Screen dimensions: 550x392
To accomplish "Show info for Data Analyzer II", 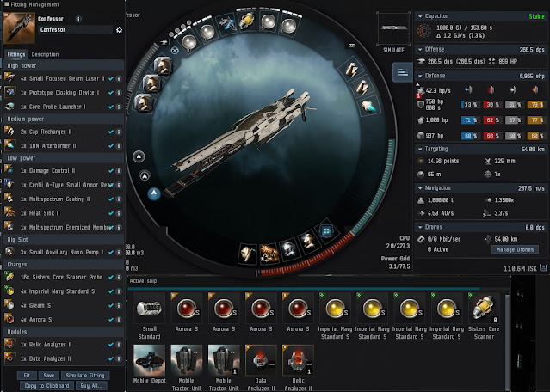I will point(119,358).
